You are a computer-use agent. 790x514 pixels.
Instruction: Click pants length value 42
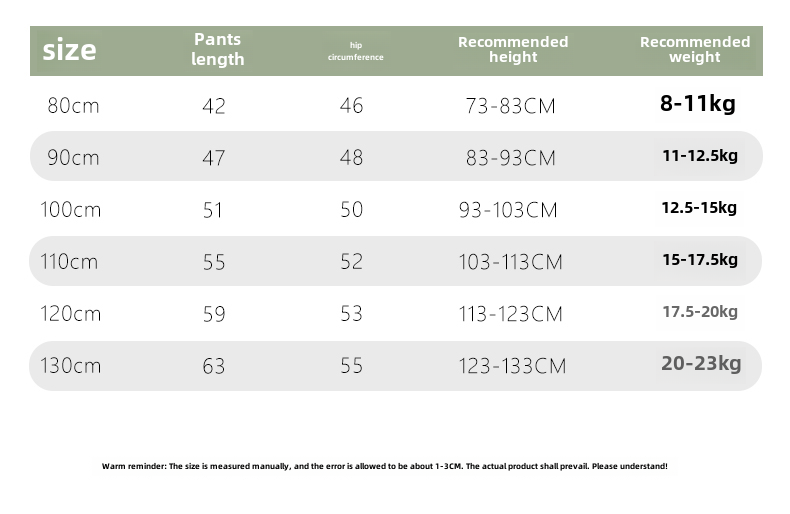coord(214,106)
